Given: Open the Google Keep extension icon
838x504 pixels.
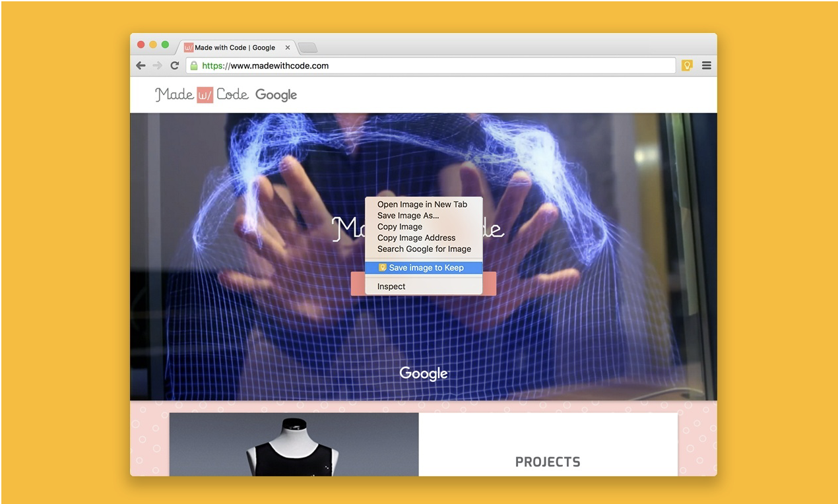Looking at the screenshot, I should (687, 65).
